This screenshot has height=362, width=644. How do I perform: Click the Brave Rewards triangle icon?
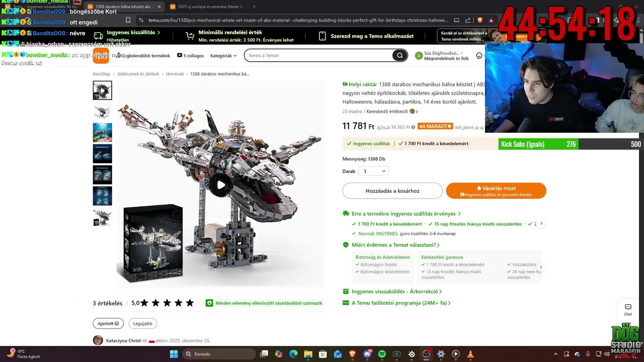[x=491, y=20]
